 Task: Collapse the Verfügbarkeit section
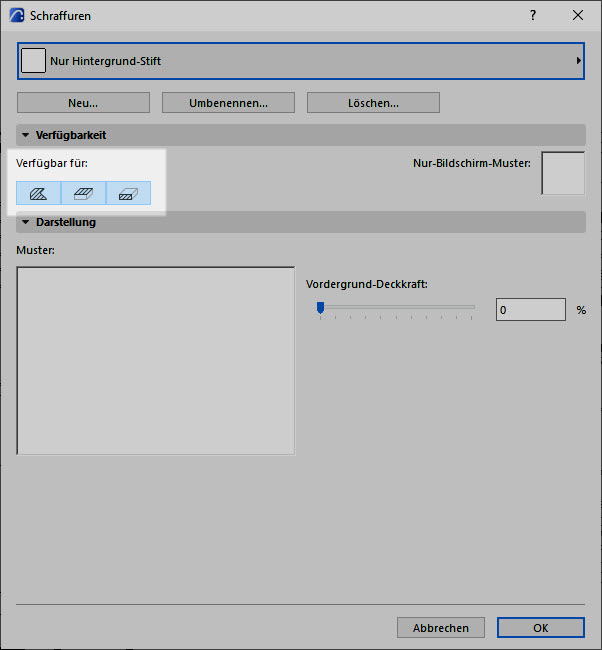(24, 135)
